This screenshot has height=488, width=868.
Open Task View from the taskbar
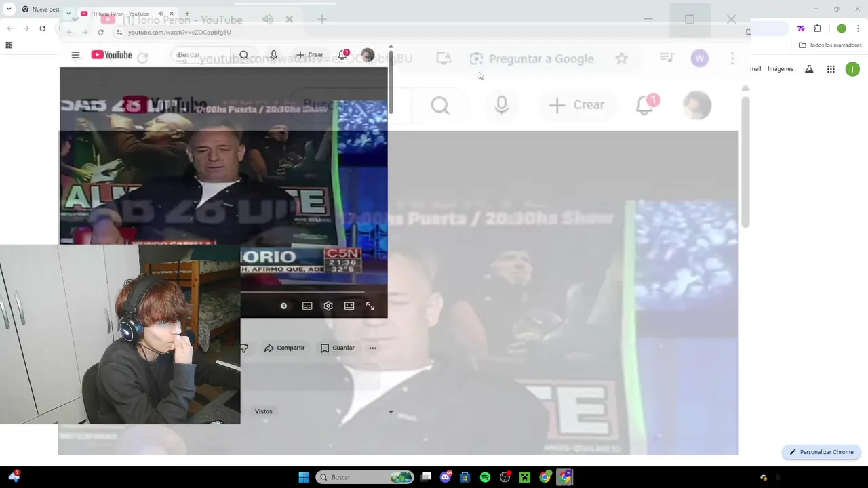point(426,477)
